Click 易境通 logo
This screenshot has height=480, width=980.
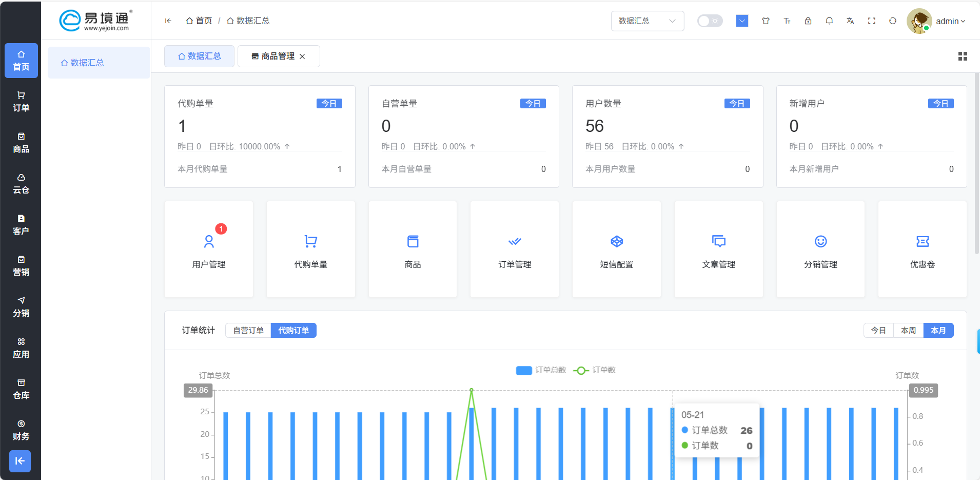96,21
